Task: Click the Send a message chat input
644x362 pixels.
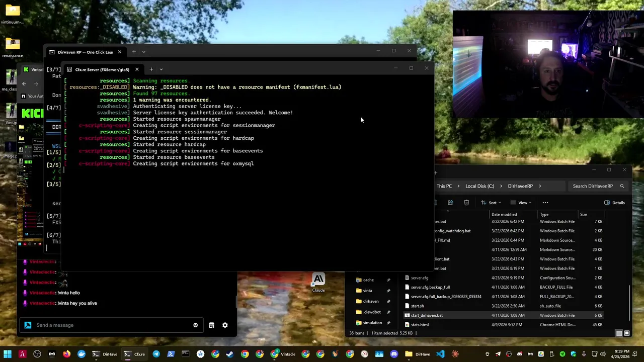Action: coord(111,325)
